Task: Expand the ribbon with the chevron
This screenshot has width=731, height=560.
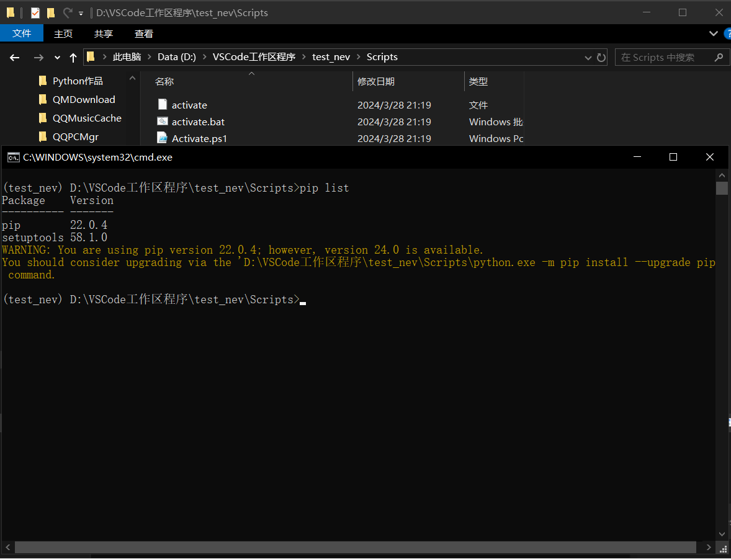Action: pos(713,33)
